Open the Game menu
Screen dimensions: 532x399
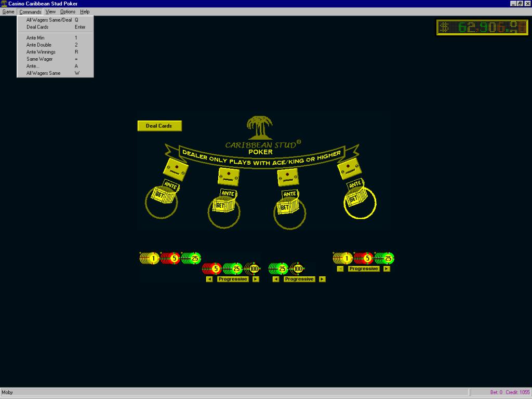(8, 11)
